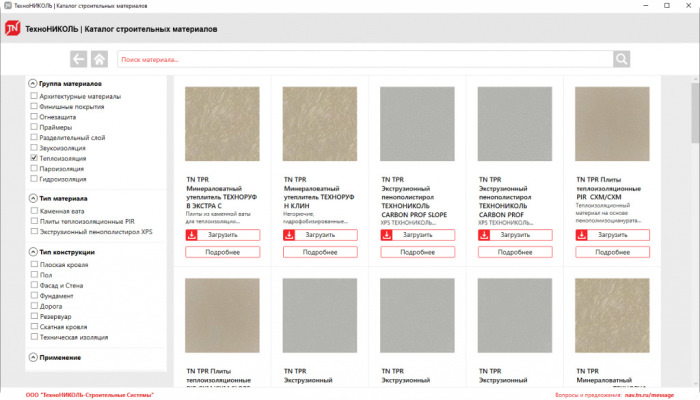This screenshot has height=400, width=700.
Task: Click Загрузить for ТЕХНОРУФ Н КЛИН
Action: [x=320, y=235]
